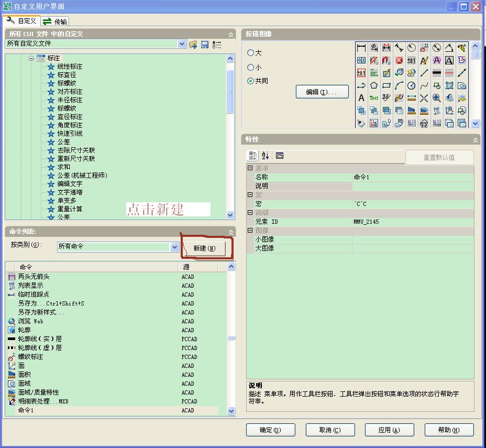The height and width of the screenshot is (448, 486).
Task: Click the 帮助 (H) button
Action: [449, 430]
